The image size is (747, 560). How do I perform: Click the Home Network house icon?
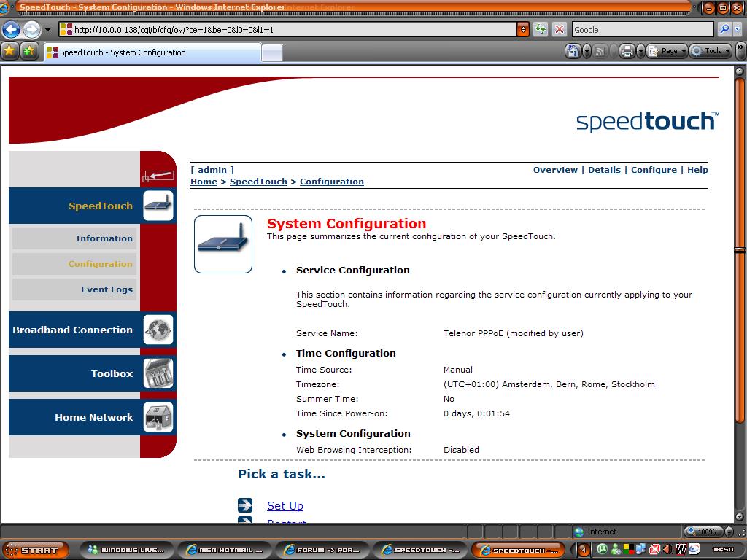tap(158, 417)
